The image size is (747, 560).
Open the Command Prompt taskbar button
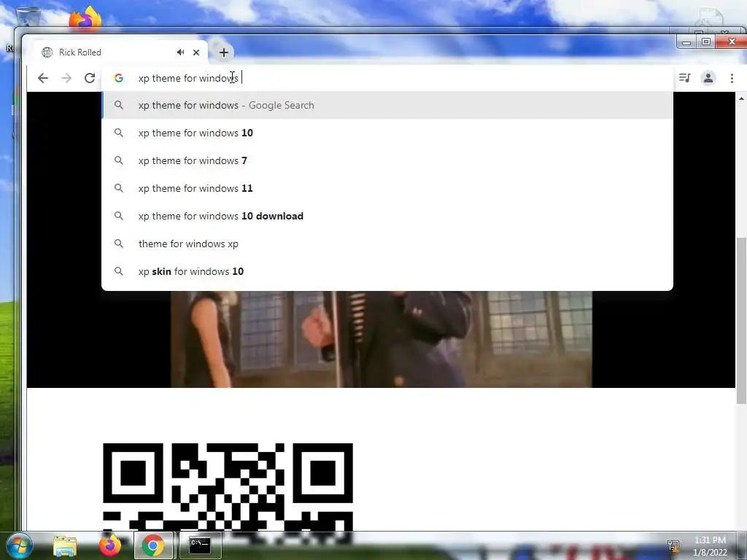click(200, 545)
